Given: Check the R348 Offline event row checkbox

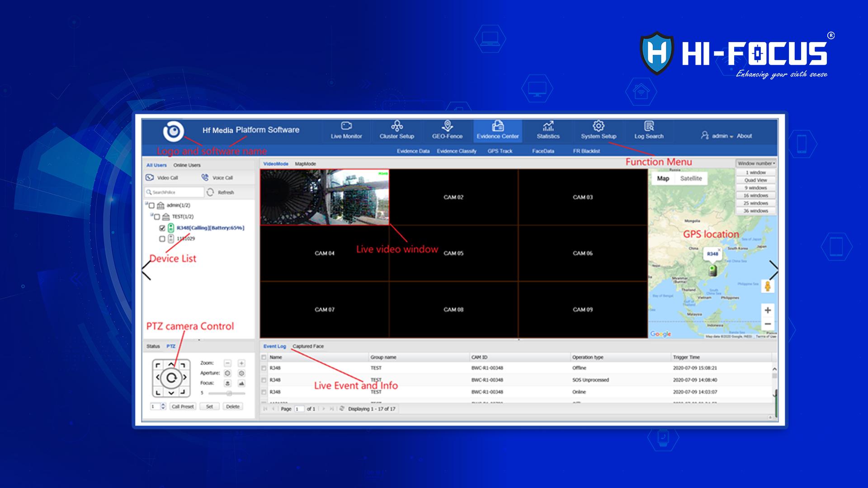Looking at the screenshot, I should (264, 368).
